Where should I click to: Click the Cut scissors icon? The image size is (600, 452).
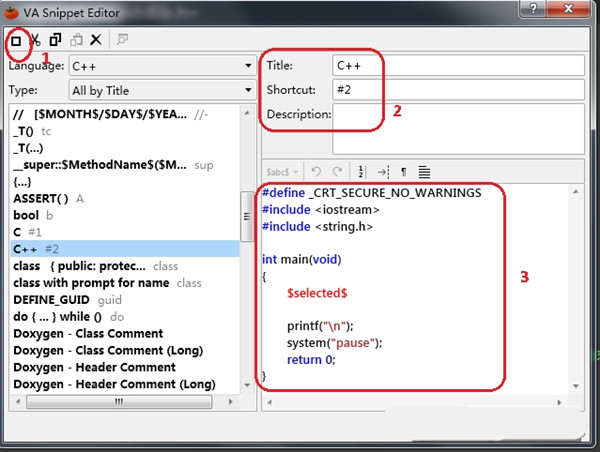[35, 40]
